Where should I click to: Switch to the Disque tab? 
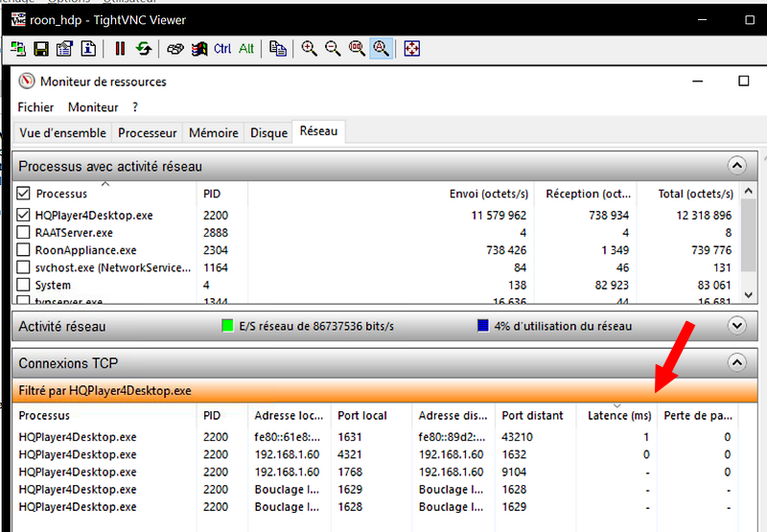click(x=268, y=133)
